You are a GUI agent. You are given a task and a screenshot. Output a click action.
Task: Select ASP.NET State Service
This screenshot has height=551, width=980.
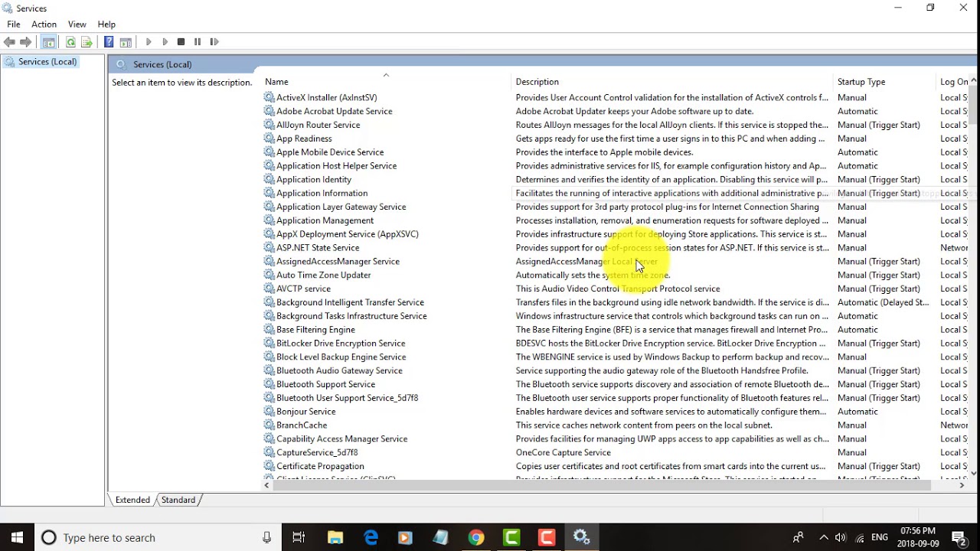pos(318,248)
